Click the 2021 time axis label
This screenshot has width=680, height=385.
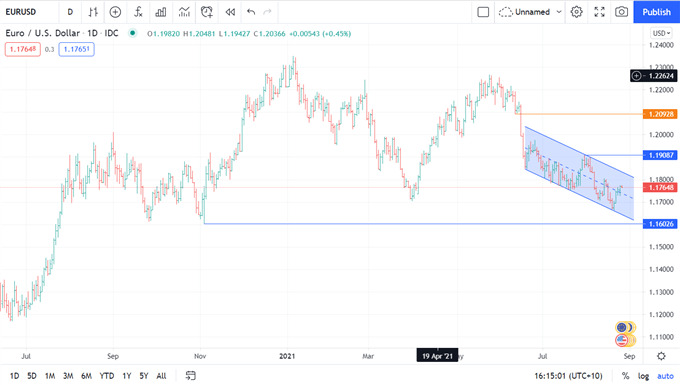[287, 356]
